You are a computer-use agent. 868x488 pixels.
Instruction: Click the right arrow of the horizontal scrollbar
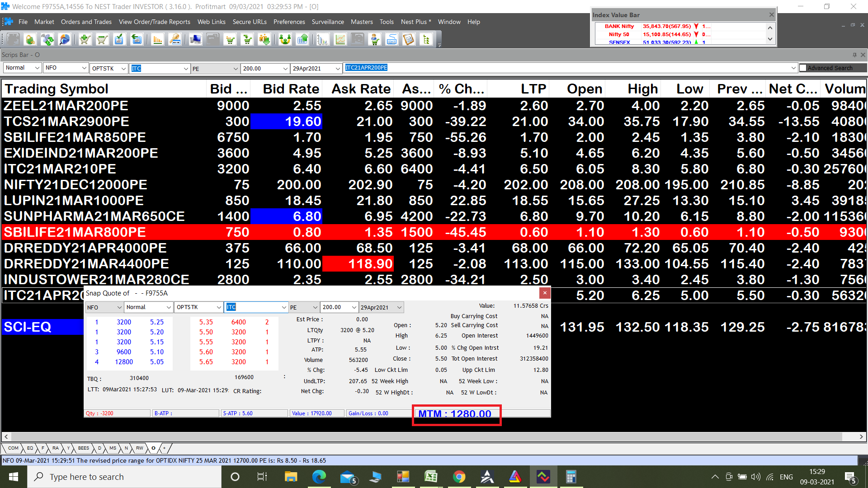[x=861, y=436]
